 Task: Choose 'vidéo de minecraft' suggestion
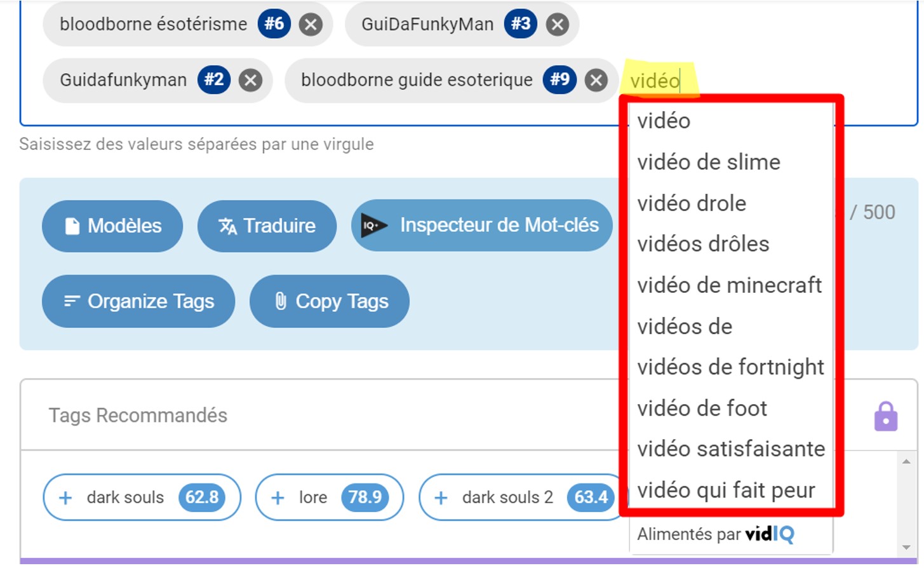pos(730,285)
